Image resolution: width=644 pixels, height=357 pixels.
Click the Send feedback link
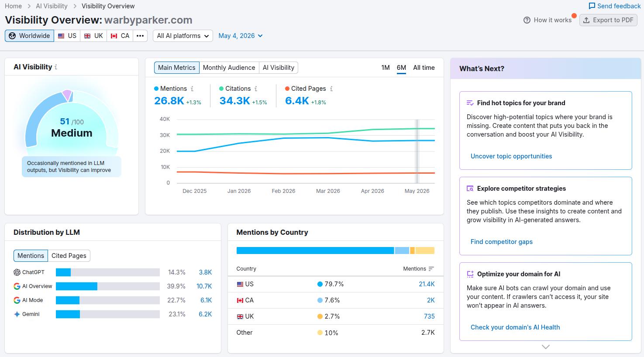pos(615,6)
